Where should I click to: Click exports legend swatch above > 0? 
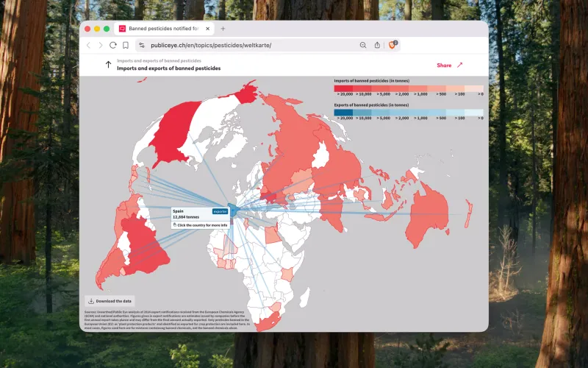pyautogui.click(x=474, y=113)
